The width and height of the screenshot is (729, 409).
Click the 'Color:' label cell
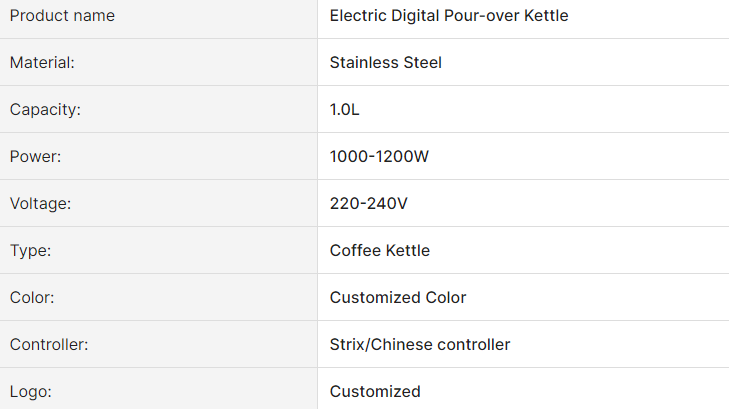32,298
